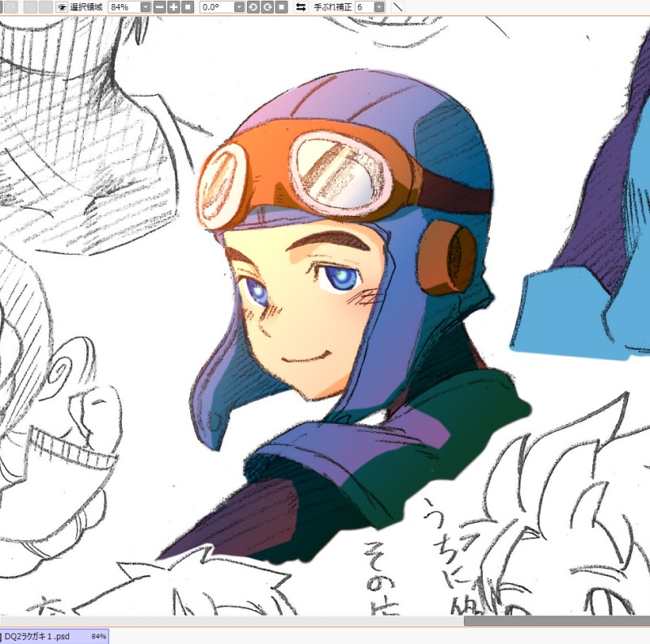This screenshot has width=650, height=644.
Task: Click the 手ぶれ補正 label in the toolbar
Action: pyautogui.click(x=333, y=7)
